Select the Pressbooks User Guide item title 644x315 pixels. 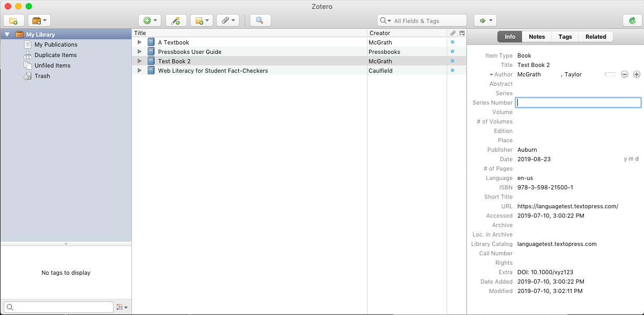coord(190,52)
